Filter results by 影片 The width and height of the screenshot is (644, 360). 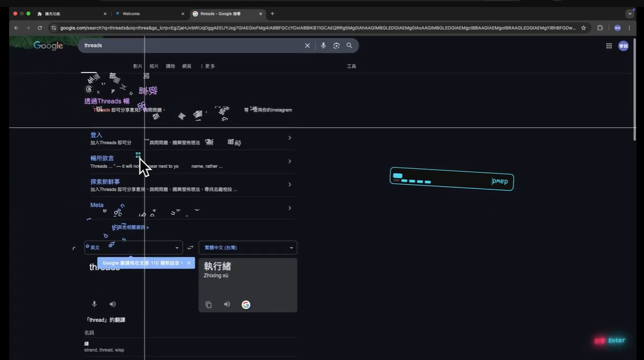(x=138, y=66)
